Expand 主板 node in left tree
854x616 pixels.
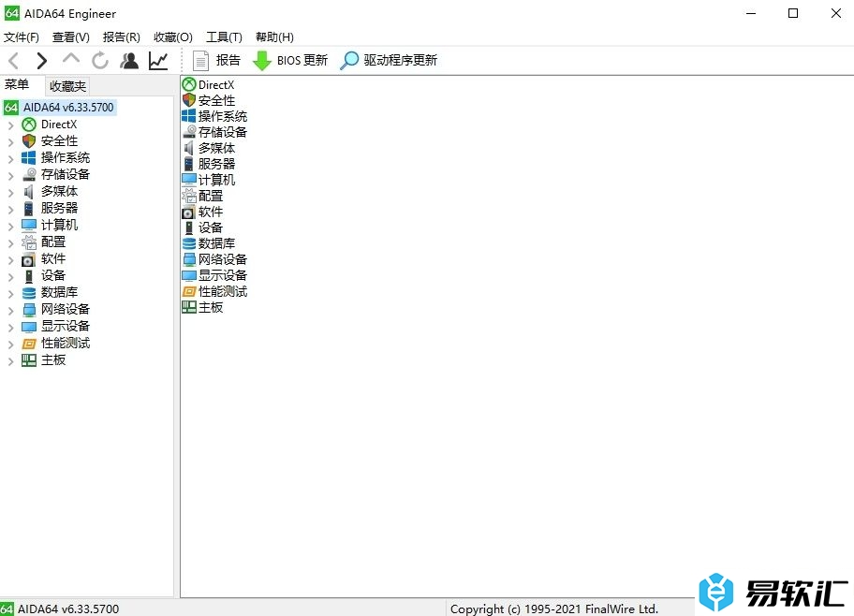point(11,361)
